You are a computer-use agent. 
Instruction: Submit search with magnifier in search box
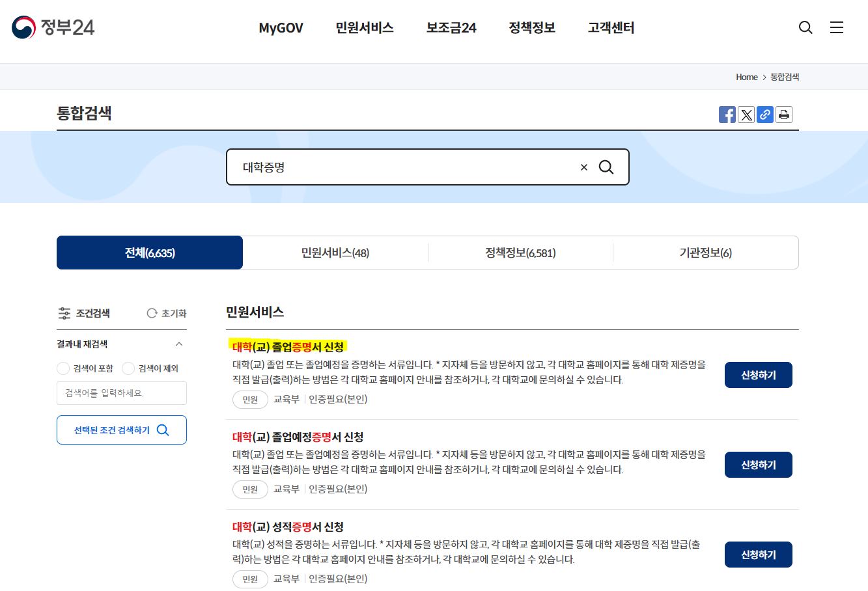click(x=606, y=167)
